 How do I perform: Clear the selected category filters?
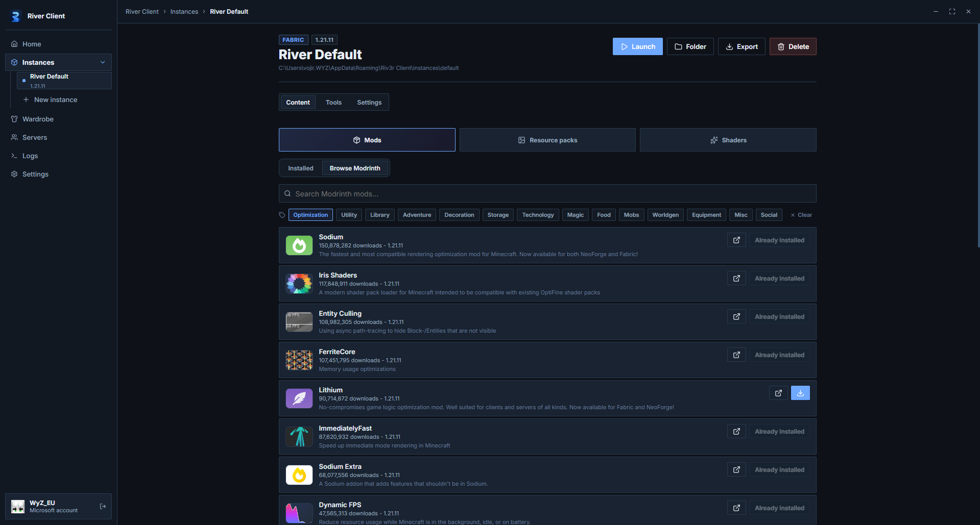click(801, 215)
